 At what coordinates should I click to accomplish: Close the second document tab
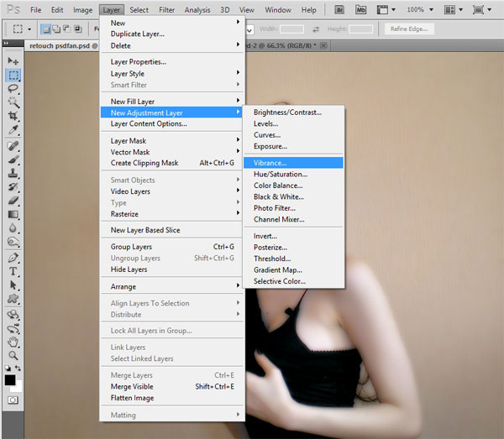click(323, 45)
